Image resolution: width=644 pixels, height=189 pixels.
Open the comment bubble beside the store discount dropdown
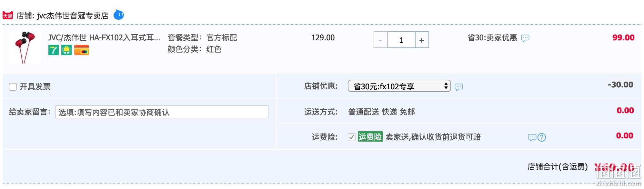coord(458,87)
